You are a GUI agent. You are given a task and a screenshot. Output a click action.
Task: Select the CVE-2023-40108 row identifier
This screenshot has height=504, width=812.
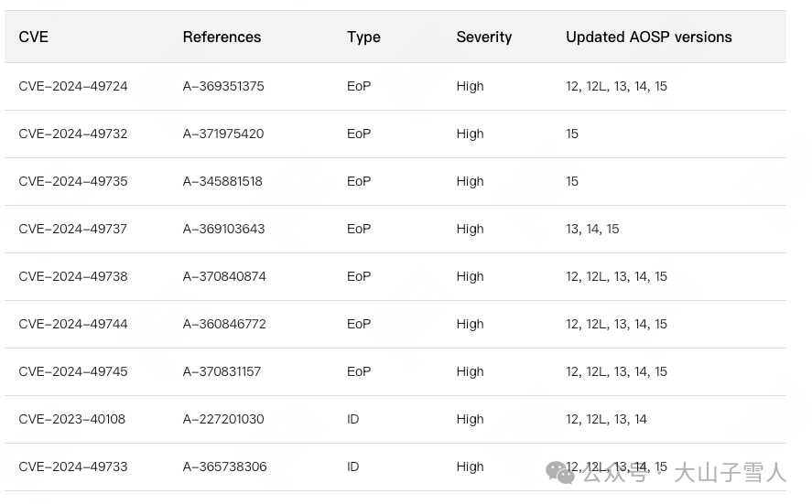coord(72,419)
